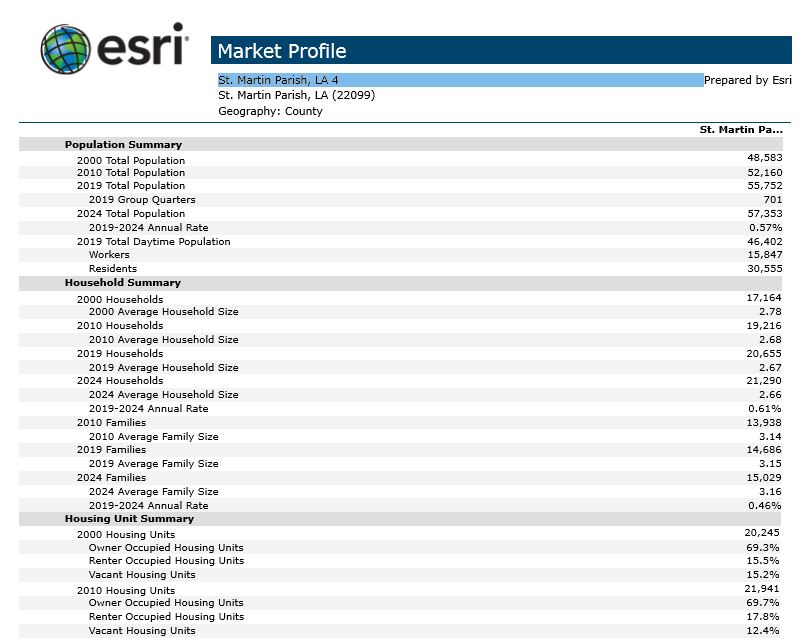This screenshot has width=809, height=640.
Task: Select value 55,752
Action: pos(765,185)
